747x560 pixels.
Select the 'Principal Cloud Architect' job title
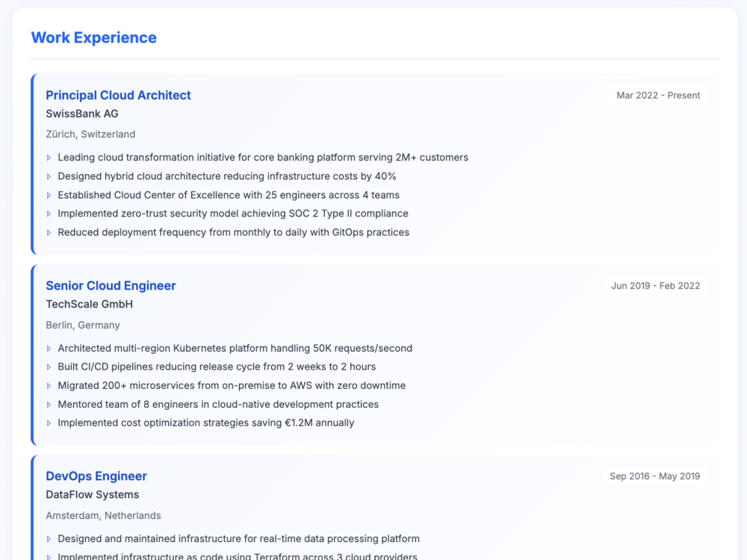pyautogui.click(x=118, y=96)
